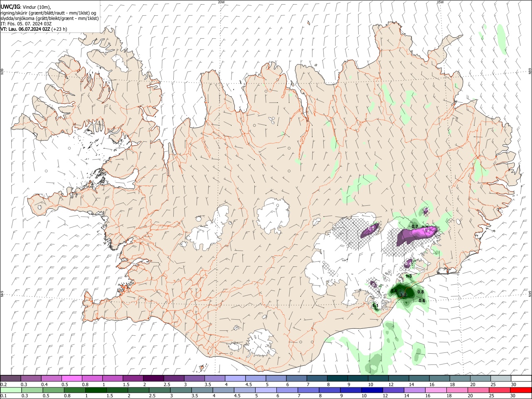This screenshot has height=399, width=532.
Task: Click upper snow scale bright pink 0.5 swatch
Action: click(x=71, y=378)
